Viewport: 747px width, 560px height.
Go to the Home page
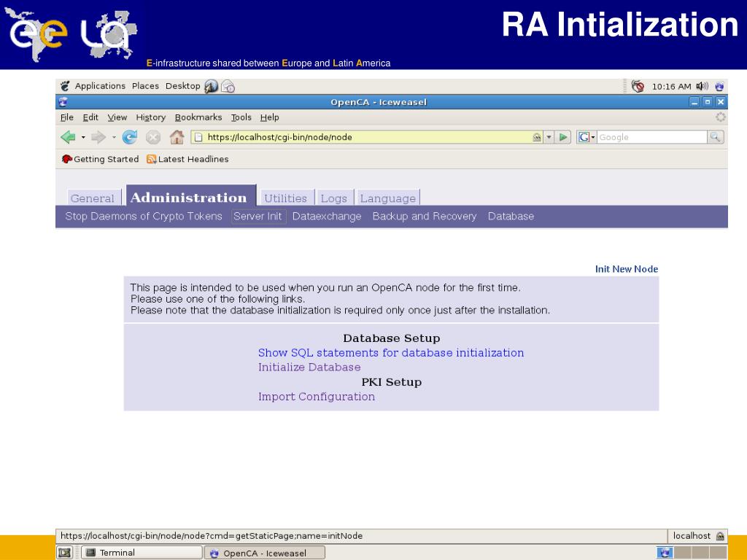(x=177, y=137)
